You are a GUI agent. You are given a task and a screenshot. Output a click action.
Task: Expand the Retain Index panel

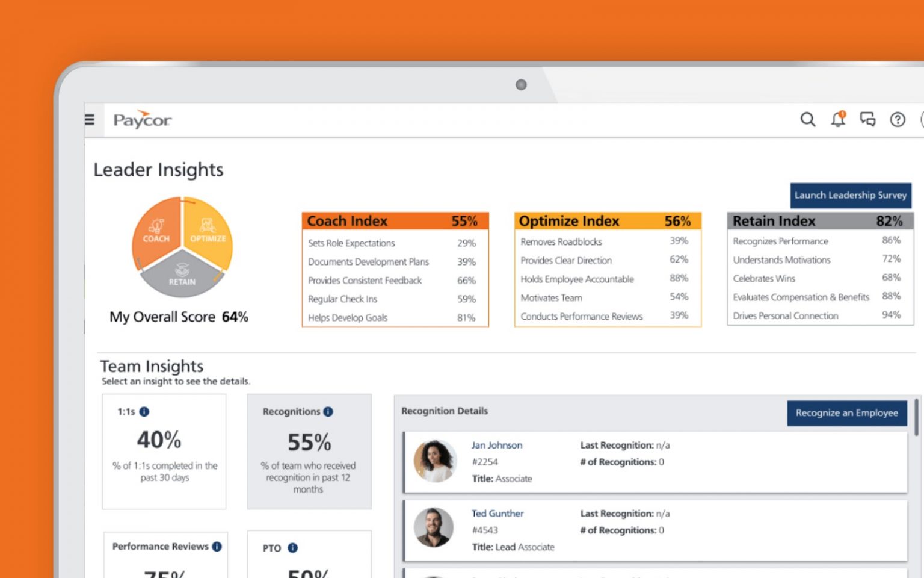pyautogui.click(x=819, y=221)
